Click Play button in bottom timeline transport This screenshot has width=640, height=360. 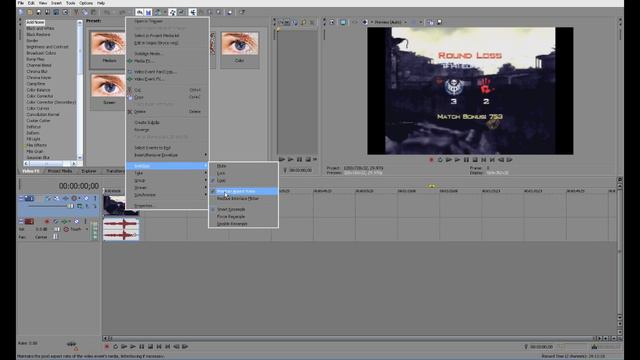click(x=133, y=347)
